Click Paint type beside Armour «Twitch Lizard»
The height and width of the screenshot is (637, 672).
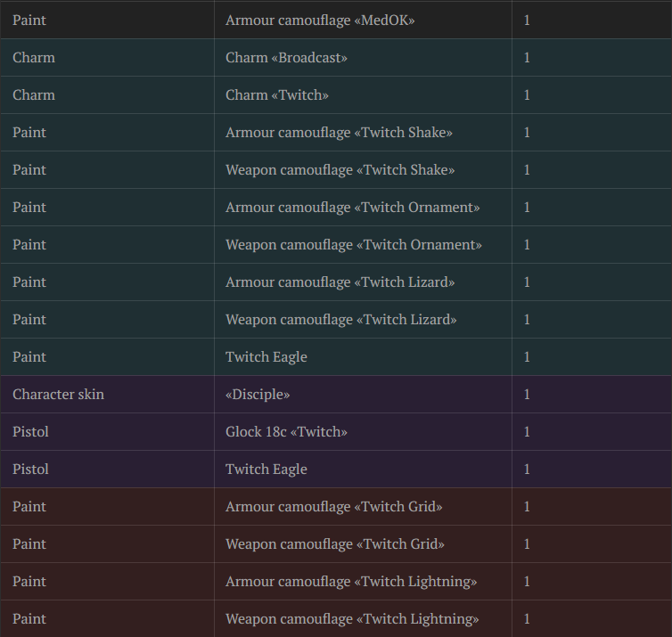coord(29,282)
